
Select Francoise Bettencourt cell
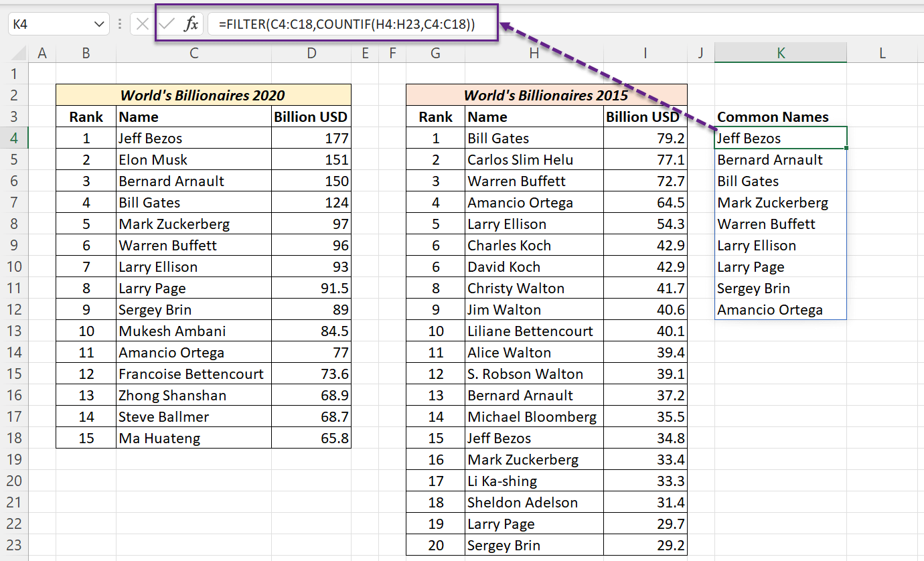(x=194, y=374)
